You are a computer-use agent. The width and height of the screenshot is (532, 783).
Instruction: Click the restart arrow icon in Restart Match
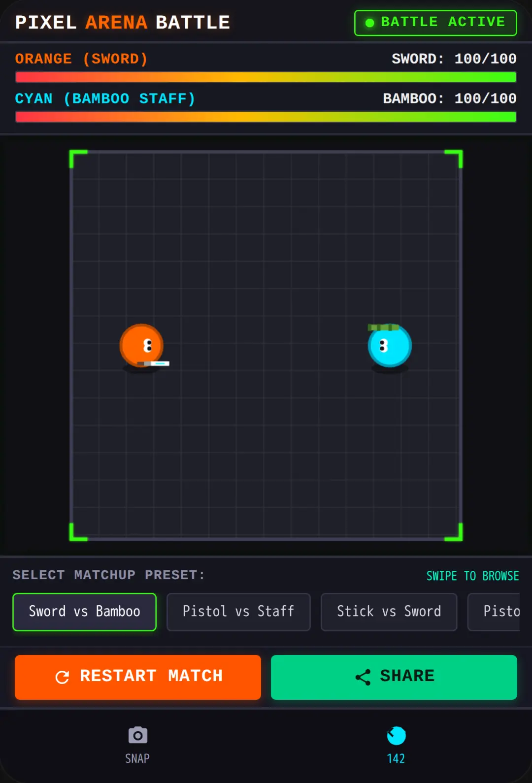click(x=63, y=677)
